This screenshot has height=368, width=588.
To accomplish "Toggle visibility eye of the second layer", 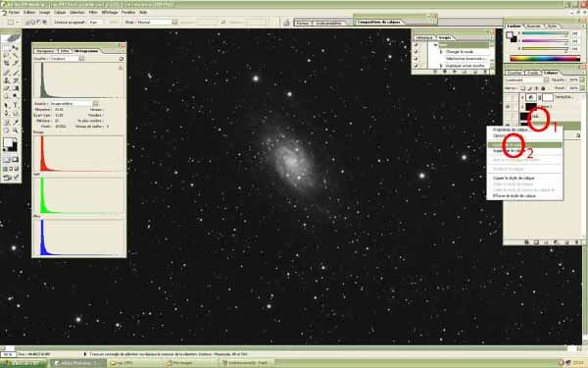I will pyautogui.click(x=508, y=107).
